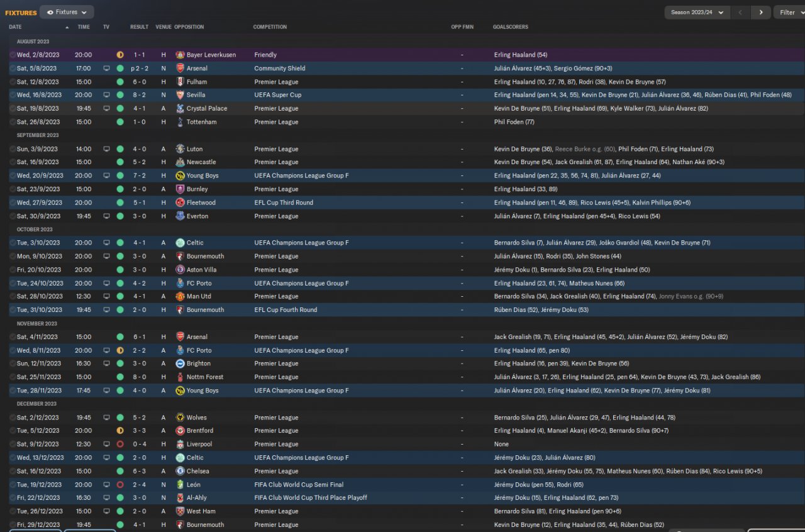The image size is (805, 532).
Task: Click the Brighton club badge
Action: tap(180, 363)
